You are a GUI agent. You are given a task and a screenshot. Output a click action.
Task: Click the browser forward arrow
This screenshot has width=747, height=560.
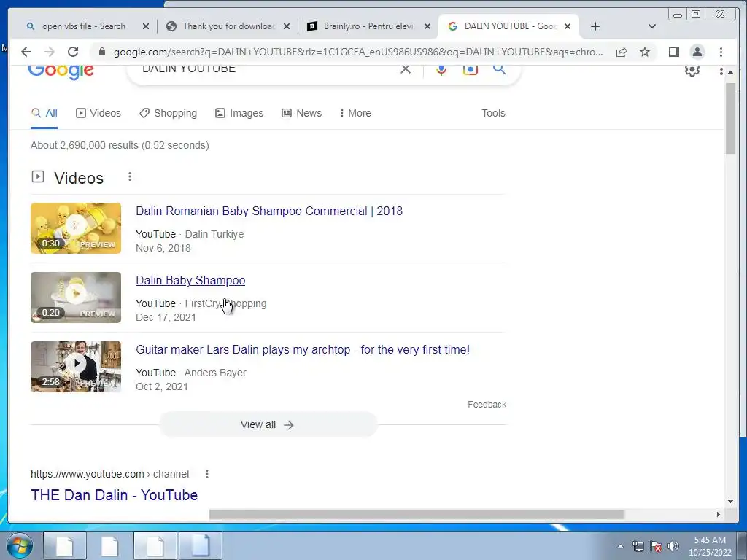tap(50, 52)
